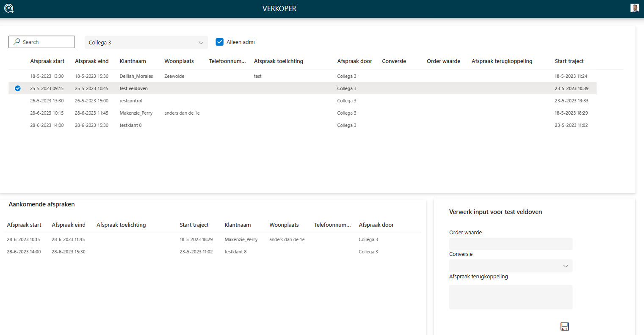Click the Afspraak toelichting header in lower table

tap(121, 225)
